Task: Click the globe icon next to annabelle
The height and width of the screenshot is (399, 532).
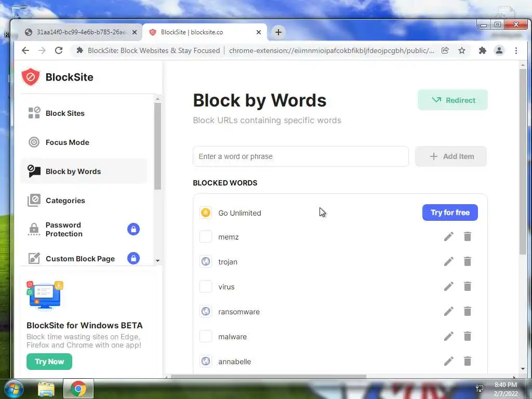Action: (x=206, y=362)
